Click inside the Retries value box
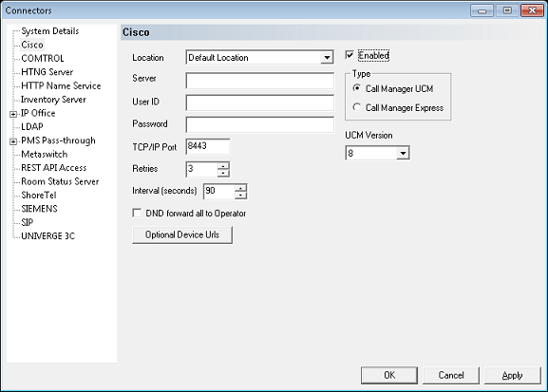The image size is (548, 392). click(201, 169)
